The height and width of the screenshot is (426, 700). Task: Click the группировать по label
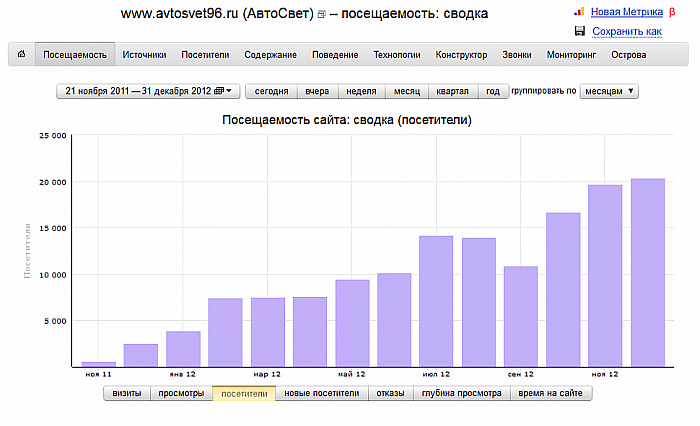click(x=544, y=91)
